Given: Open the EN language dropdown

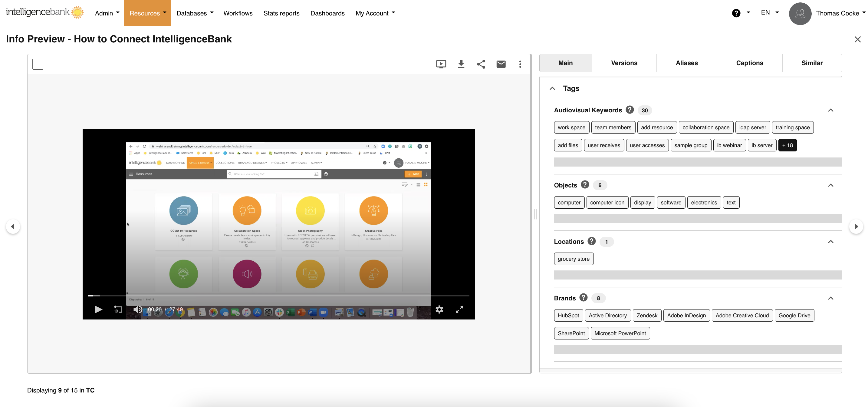Looking at the screenshot, I should tap(769, 12).
